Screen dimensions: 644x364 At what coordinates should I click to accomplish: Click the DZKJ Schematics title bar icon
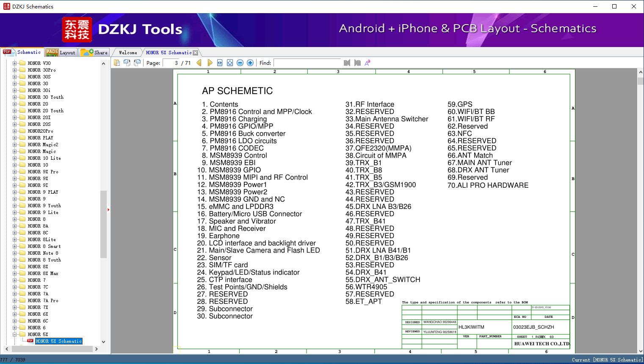coord(6,6)
